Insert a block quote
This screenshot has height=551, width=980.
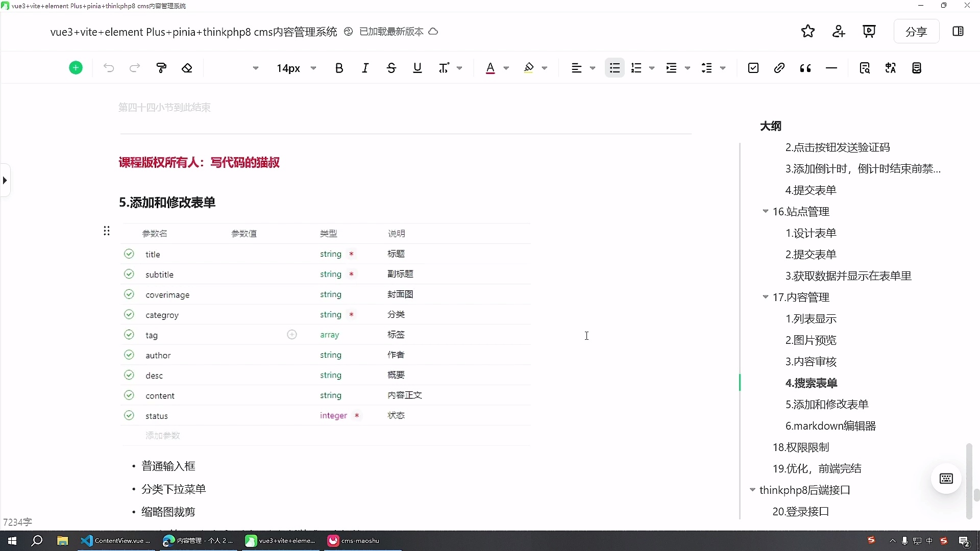[805, 68]
